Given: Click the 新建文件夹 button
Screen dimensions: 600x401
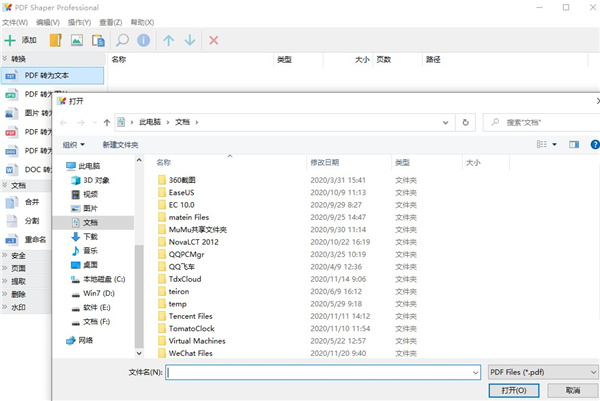Looking at the screenshot, I should point(120,145).
